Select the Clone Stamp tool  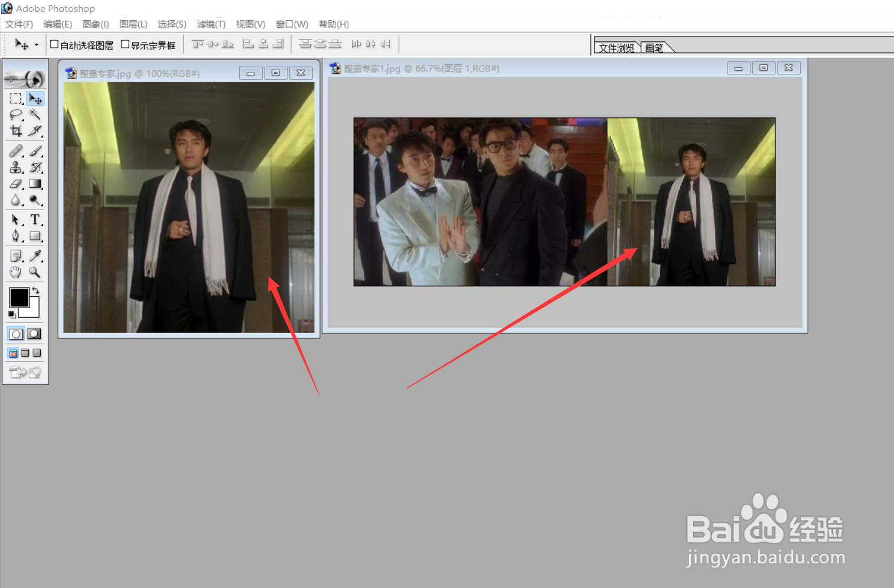pos(16,168)
